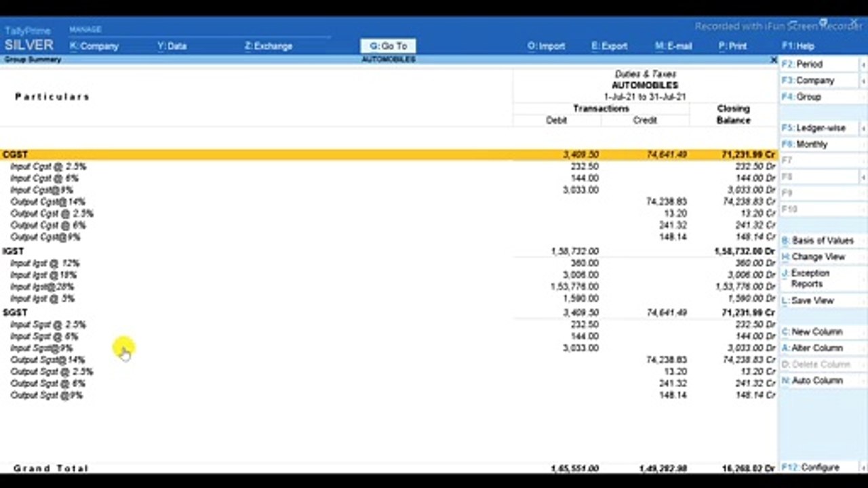Click N: Auto Column
The width and height of the screenshot is (868, 488).
pos(822,380)
